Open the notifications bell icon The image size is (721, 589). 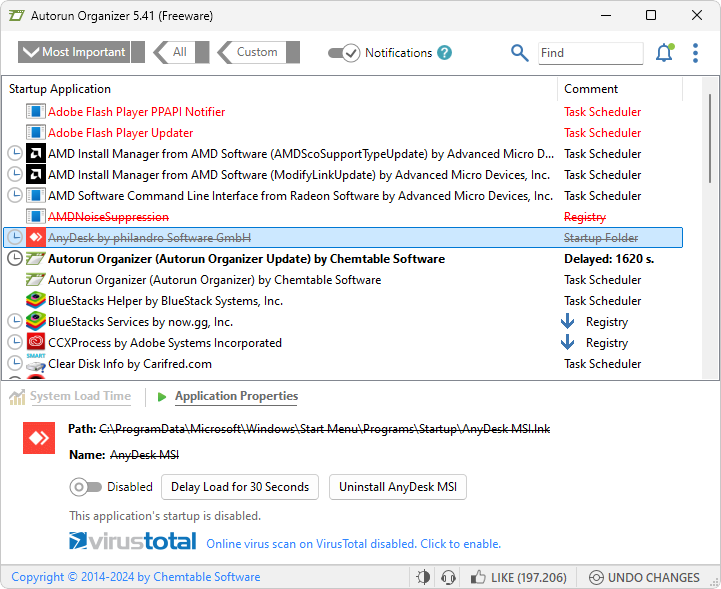pos(664,53)
